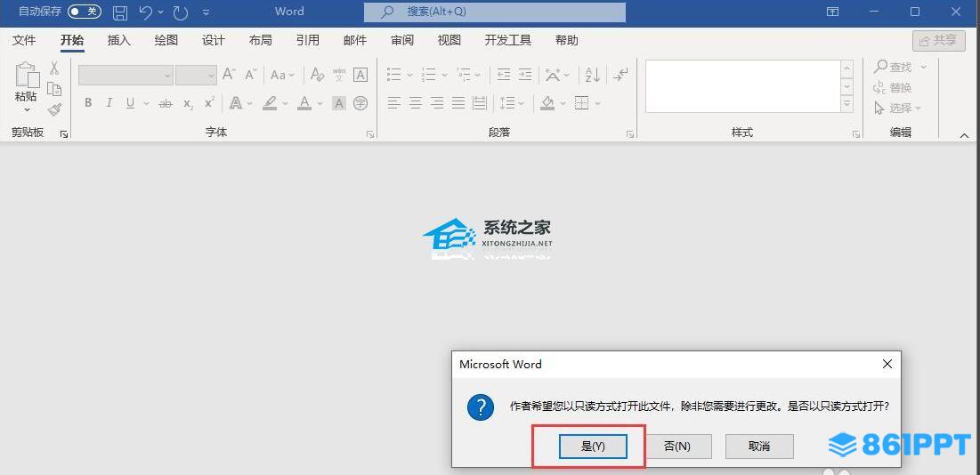
Task: Open Customize Quick Access Toolbar dropdown
Action: coord(207,12)
